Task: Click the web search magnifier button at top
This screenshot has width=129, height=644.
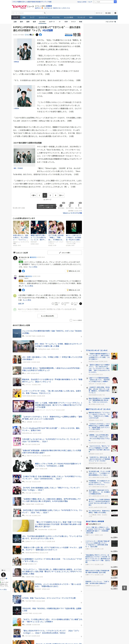Action: [x=115, y=2]
